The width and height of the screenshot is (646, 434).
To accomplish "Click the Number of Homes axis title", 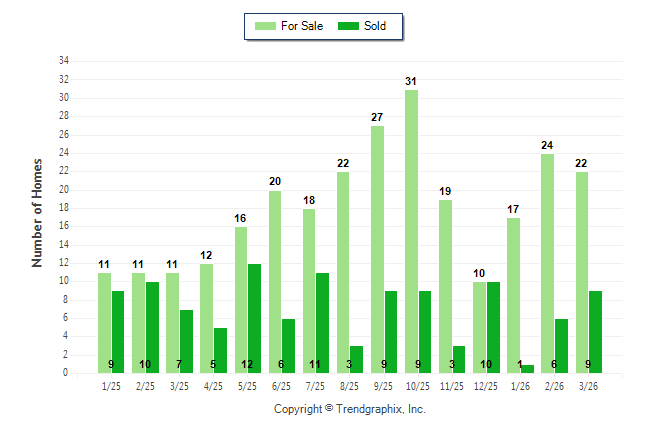I will click(x=38, y=212).
